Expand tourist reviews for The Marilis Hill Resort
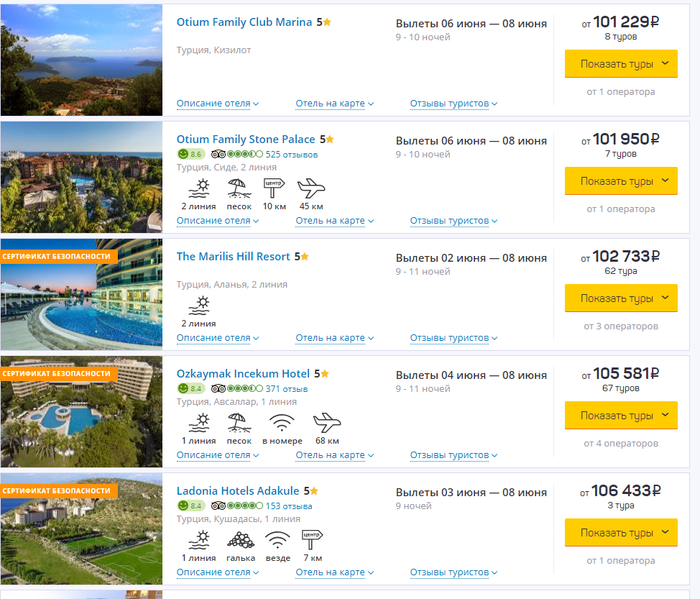The height and width of the screenshot is (599, 700). [453, 338]
